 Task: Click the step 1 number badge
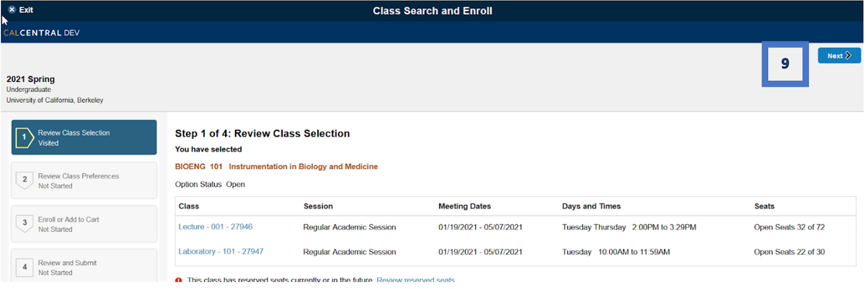coord(24,137)
